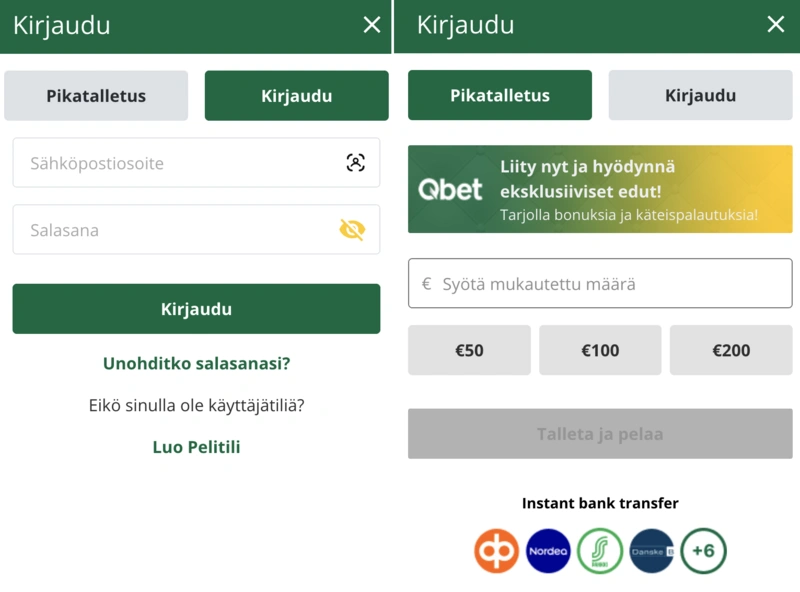Image resolution: width=800 pixels, height=592 pixels.
Task: Click the face-login icon in the email field
Action: (x=358, y=162)
